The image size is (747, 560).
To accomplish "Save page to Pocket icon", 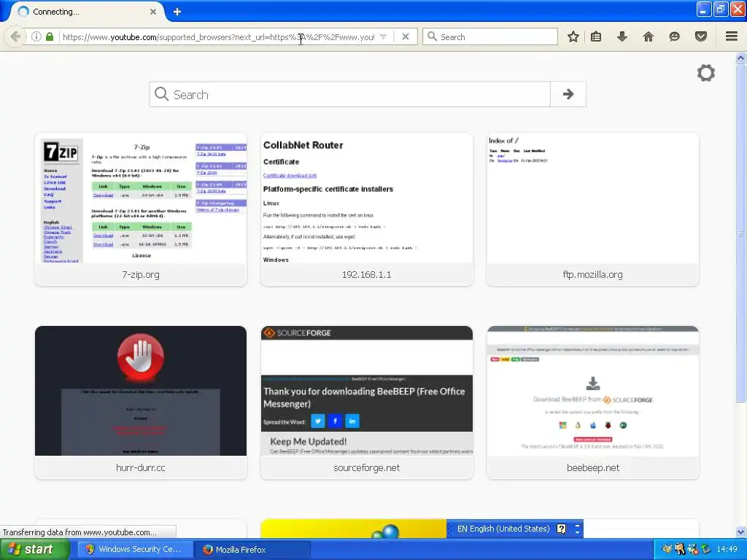I will [701, 36].
